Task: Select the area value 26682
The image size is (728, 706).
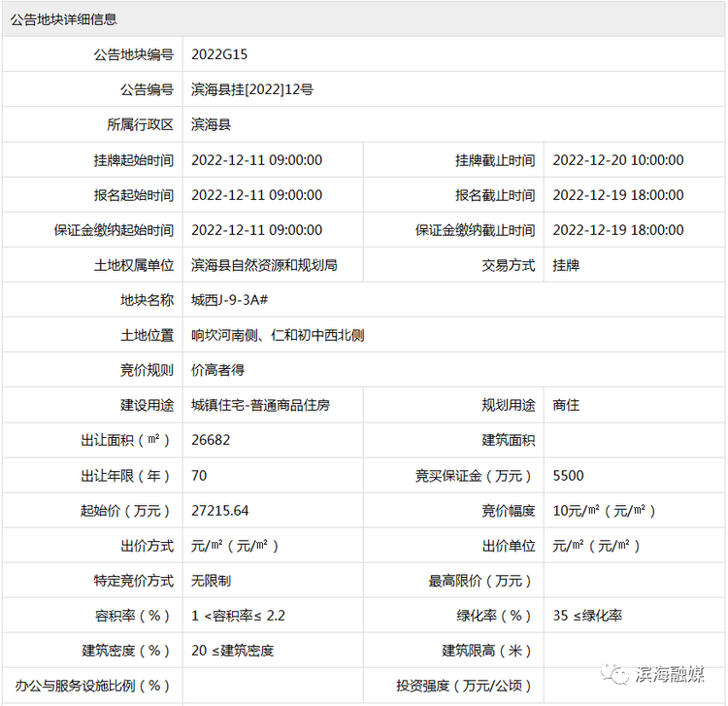Action: tap(211, 440)
